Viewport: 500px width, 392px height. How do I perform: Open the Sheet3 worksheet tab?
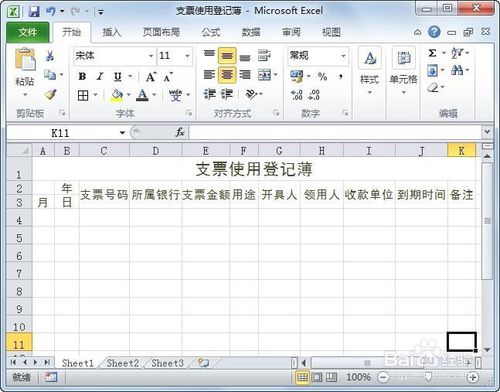point(167,363)
